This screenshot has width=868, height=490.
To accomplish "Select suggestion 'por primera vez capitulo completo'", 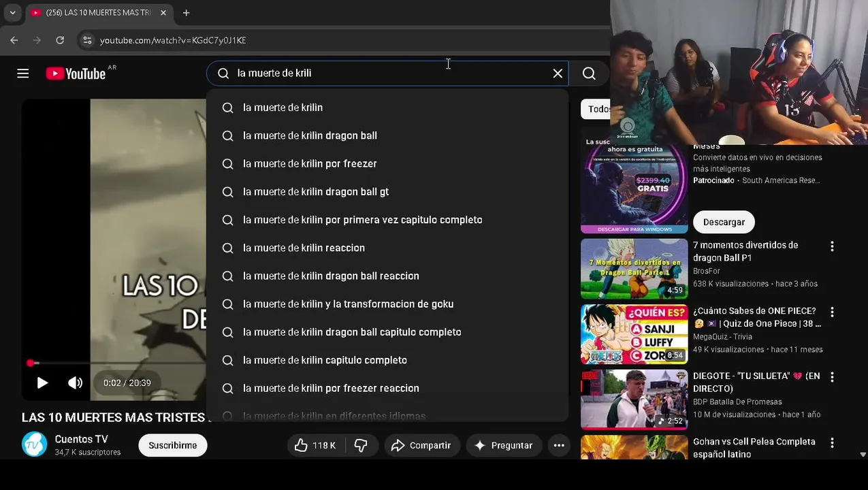I will pyautogui.click(x=387, y=220).
